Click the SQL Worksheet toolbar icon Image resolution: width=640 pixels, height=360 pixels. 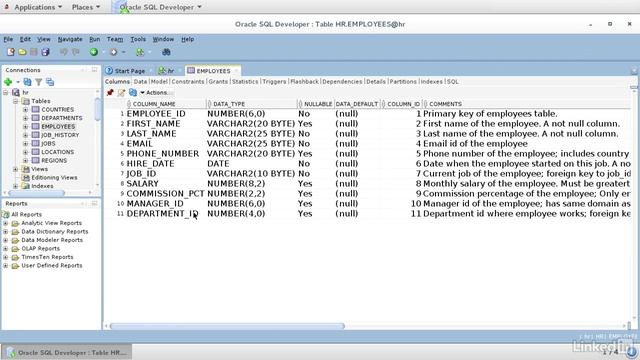[x=140, y=52]
